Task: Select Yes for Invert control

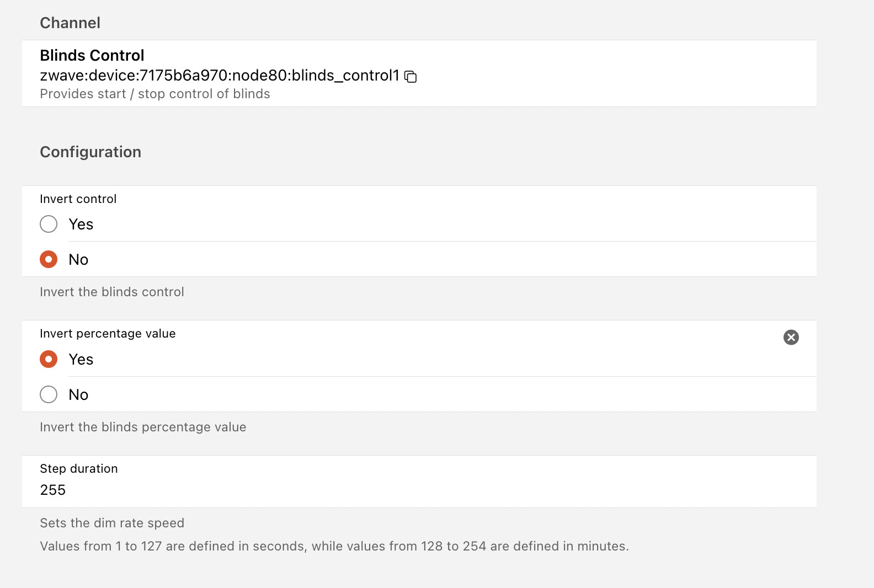Action: (x=49, y=224)
